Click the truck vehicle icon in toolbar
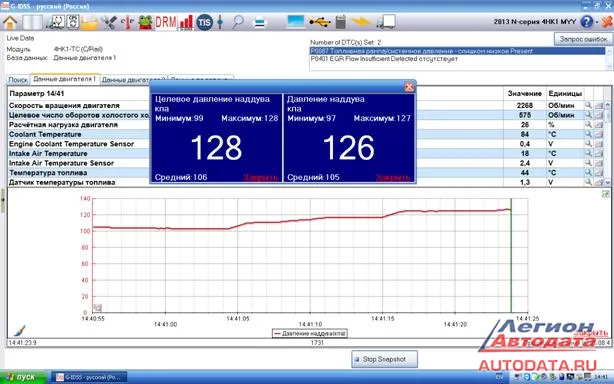 386,22
